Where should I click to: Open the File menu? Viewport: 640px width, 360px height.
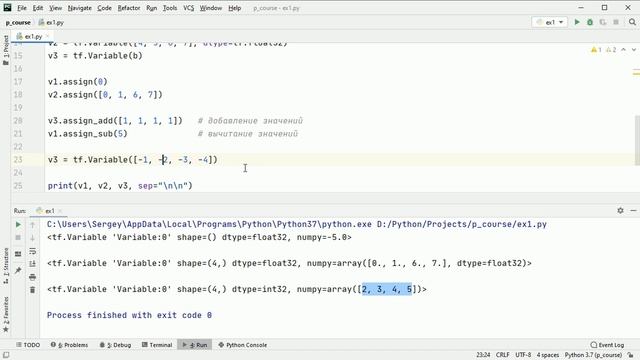22,8
